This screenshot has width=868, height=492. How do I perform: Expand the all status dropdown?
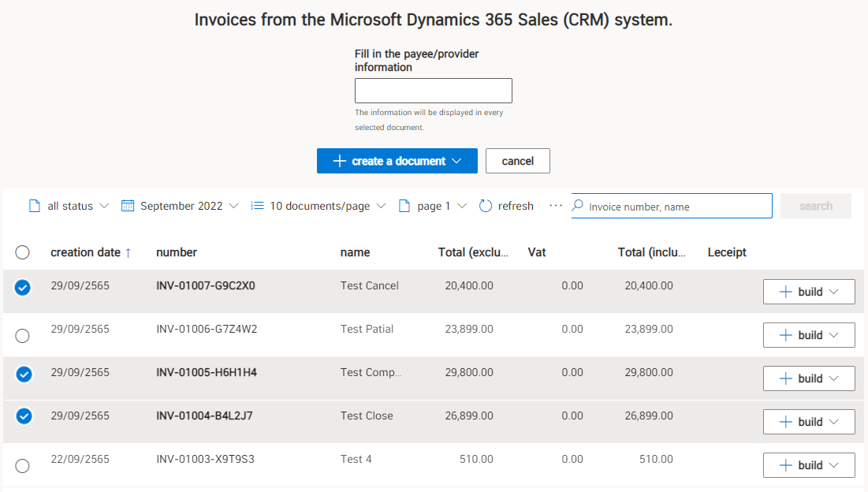point(104,206)
